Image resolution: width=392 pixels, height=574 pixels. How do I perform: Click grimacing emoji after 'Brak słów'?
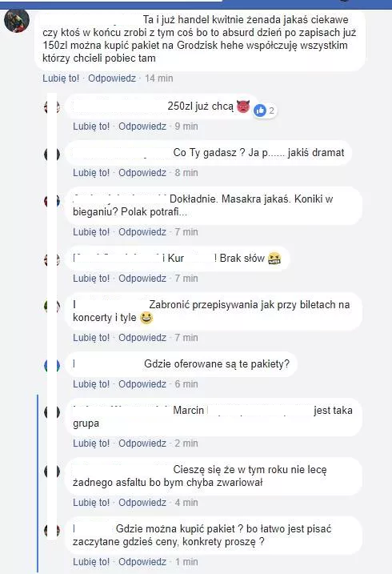pyautogui.click(x=274, y=259)
